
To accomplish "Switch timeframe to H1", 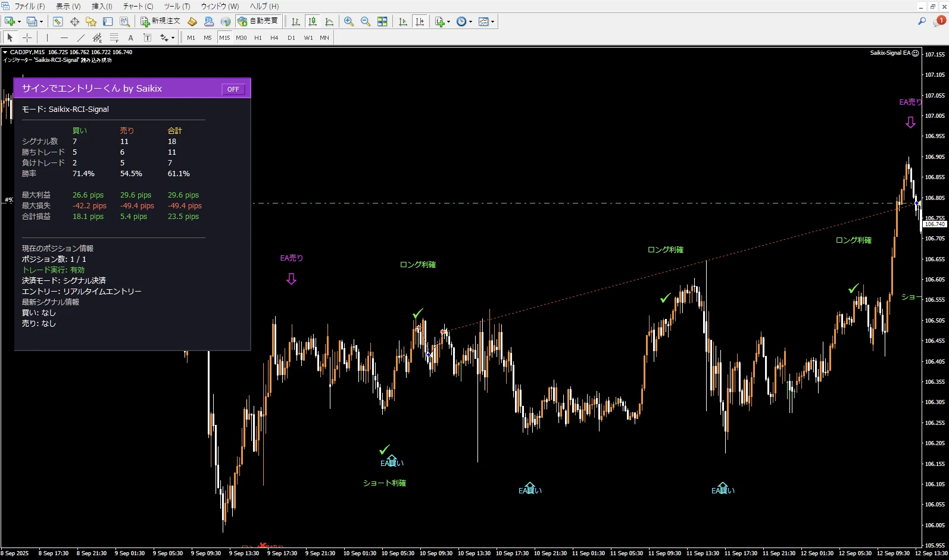I will tap(258, 37).
